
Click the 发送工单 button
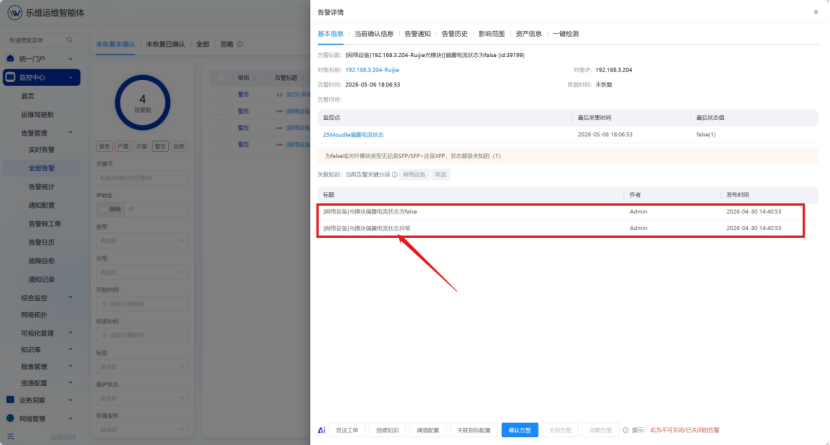click(x=347, y=430)
